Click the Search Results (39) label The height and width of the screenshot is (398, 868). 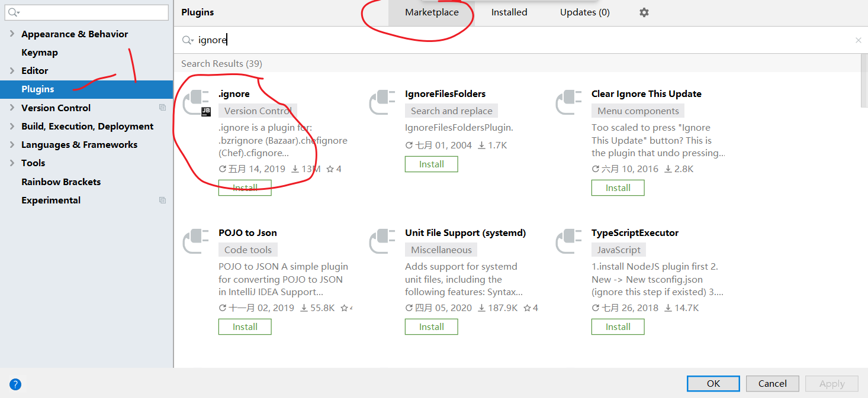coord(221,63)
